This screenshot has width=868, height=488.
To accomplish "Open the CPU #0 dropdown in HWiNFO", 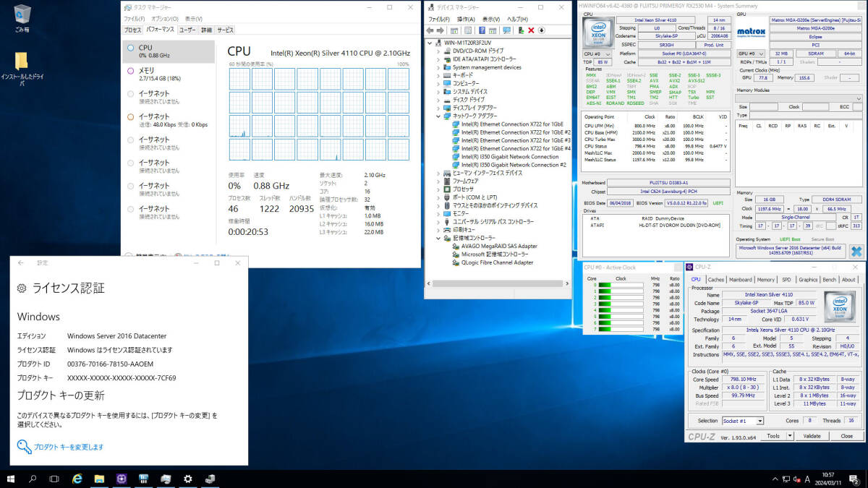I will pos(598,53).
